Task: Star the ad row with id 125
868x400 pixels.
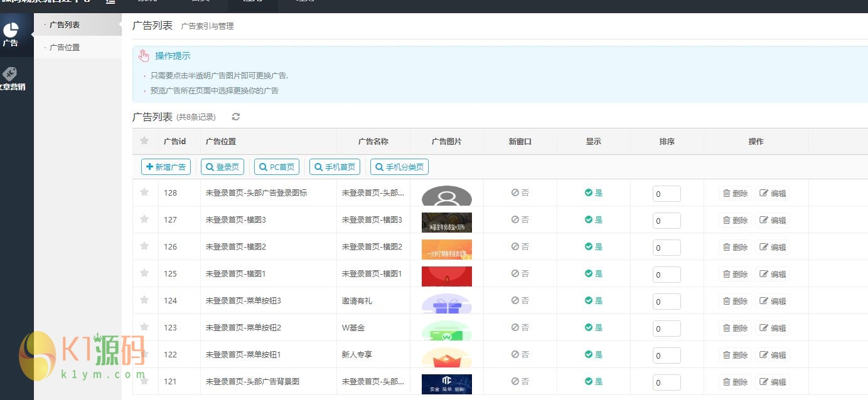Action: [x=144, y=273]
